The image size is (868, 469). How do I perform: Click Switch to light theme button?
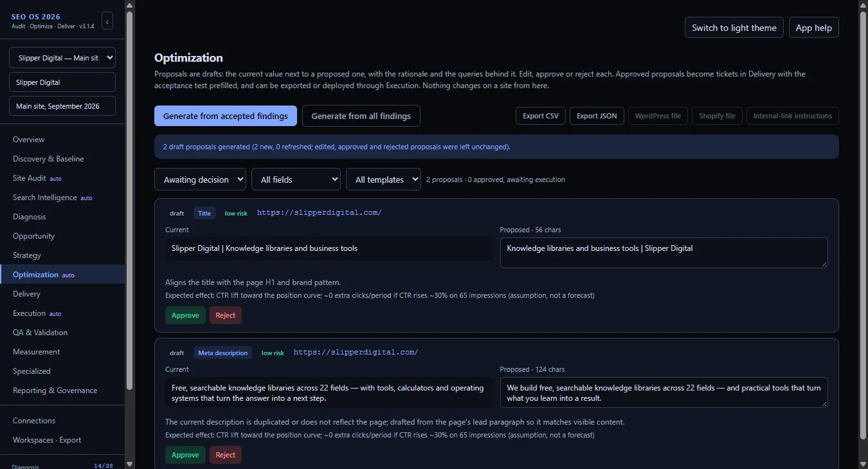tap(734, 28)
